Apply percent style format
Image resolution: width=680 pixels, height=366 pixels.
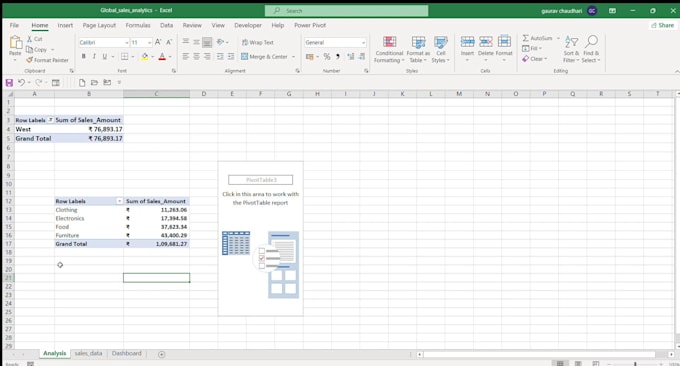(x=327, y=56)
